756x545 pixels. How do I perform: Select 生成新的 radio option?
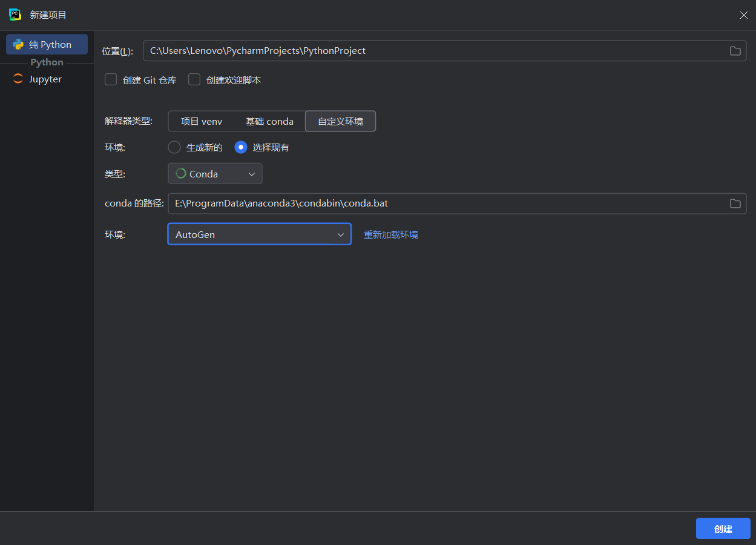[174, 147]
